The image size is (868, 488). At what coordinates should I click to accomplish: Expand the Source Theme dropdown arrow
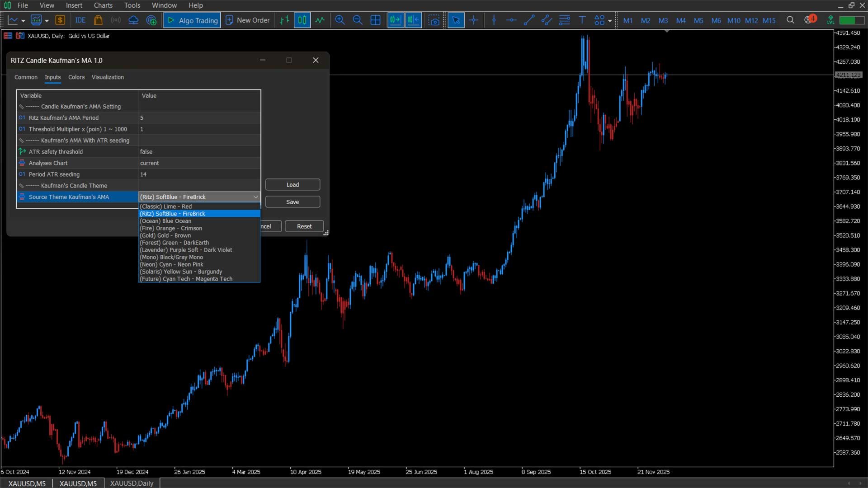(x=255, y=197)
